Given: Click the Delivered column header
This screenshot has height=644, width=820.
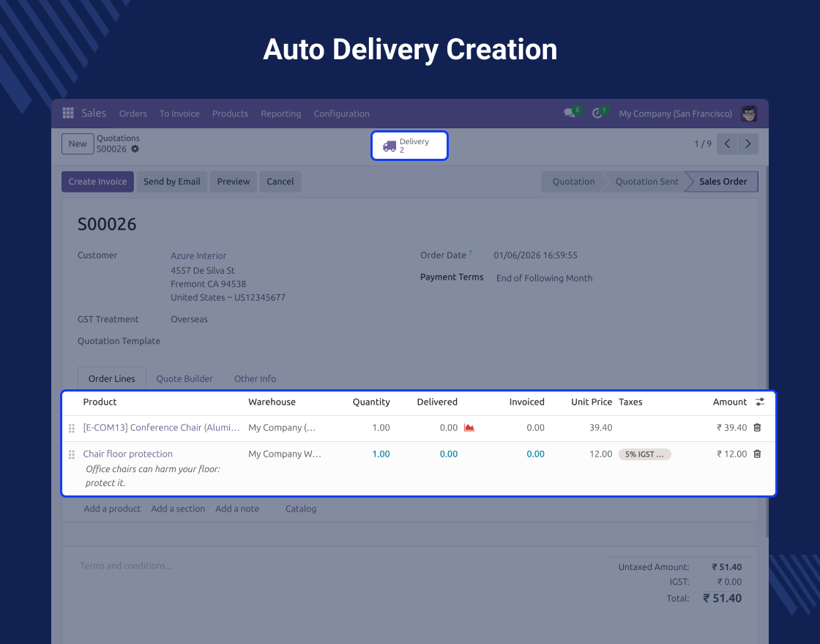Looking at the screenshot, I should point(436,402).
